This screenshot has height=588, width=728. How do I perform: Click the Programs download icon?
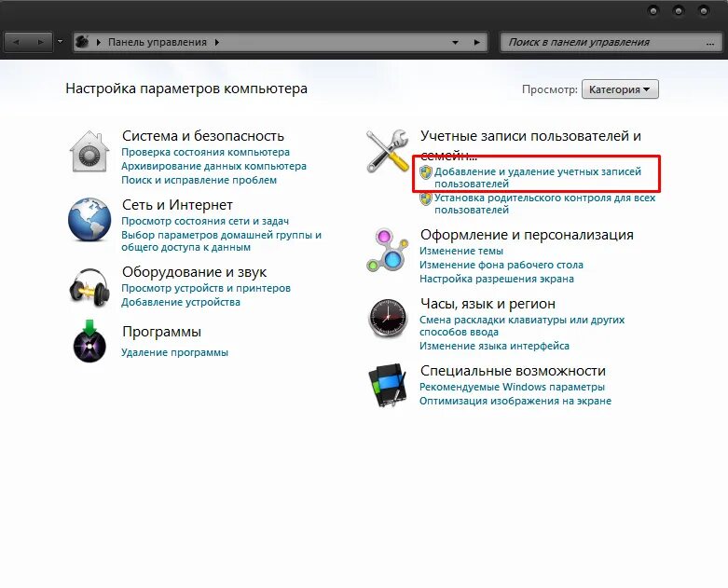(89, 341)
